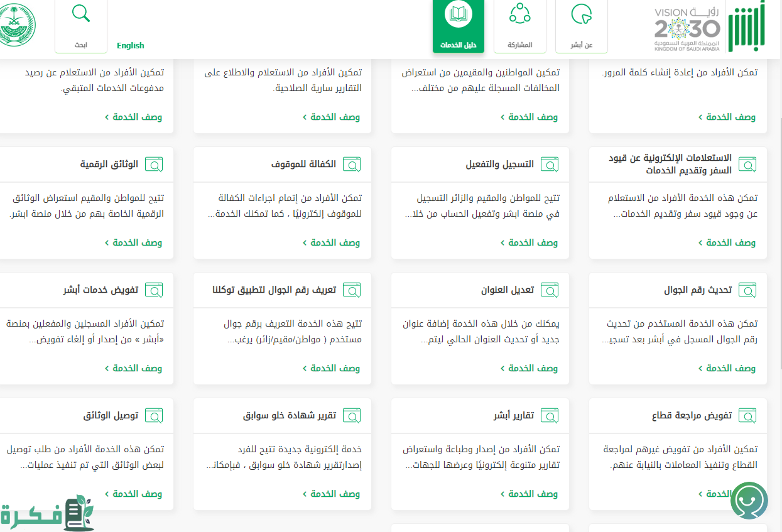The image size is (782, 532).
Task: Click icon beside تحديث رقم الجوال
Action: pos(747,290)
